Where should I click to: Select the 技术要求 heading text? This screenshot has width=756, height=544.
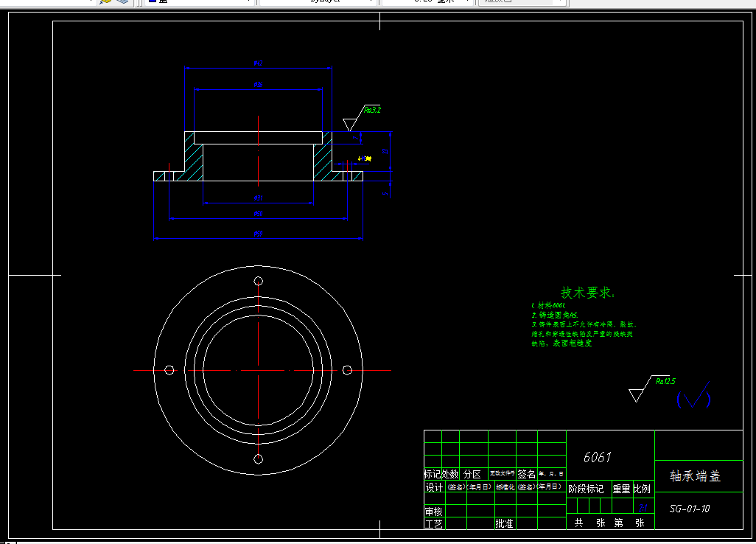tap(587, 292)
